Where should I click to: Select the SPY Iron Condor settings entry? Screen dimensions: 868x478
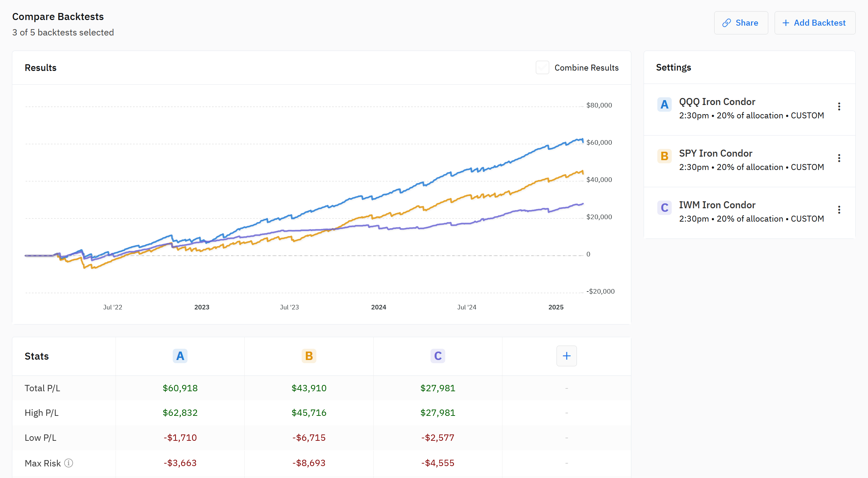[x=737, y=160]
